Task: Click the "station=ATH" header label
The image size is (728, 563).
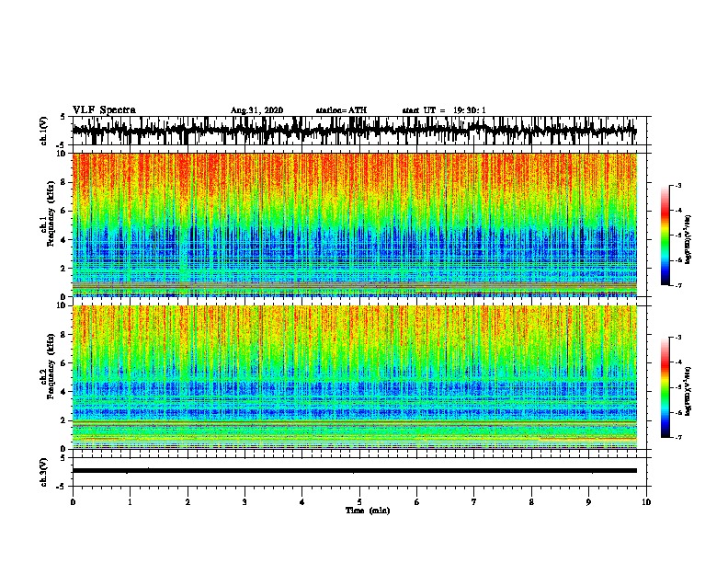Action: pos(341,110)
